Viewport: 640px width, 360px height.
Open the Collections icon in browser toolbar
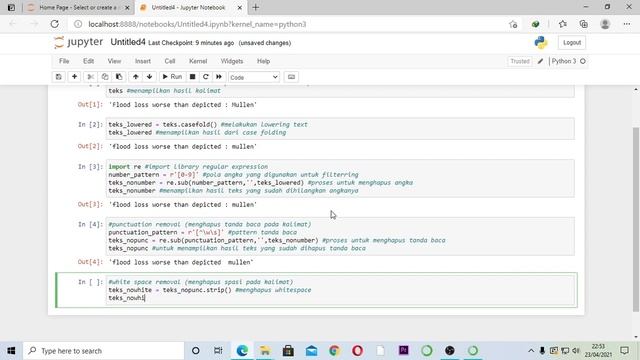pyautogui.click(x=584, y=24)
